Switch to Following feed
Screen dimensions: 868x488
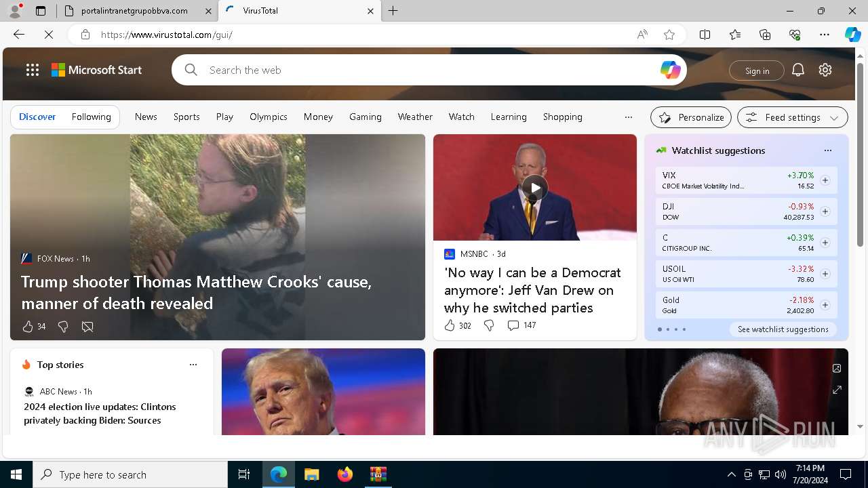[x=91, y=117]
